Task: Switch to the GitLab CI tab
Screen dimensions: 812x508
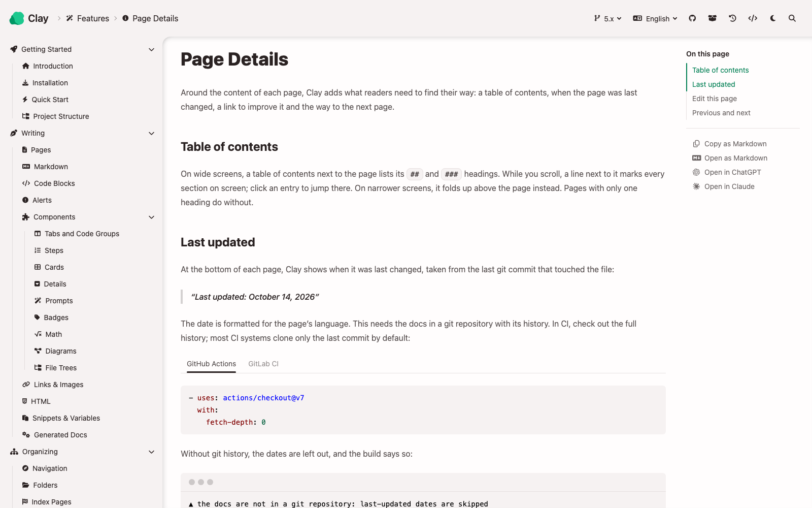Action: click(263, 364)
